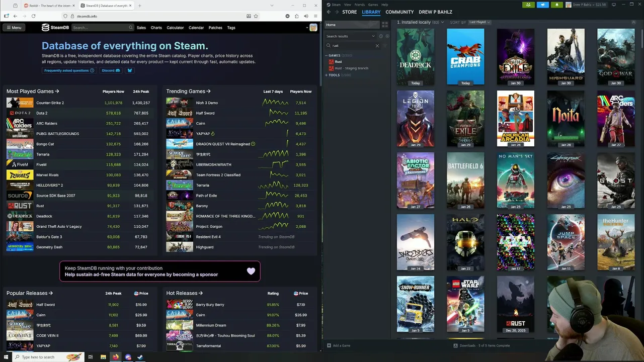This screenshot has height=362, width=644.
Task: Open the Steam COMMUNITY tab
Action: coord(399,12)
